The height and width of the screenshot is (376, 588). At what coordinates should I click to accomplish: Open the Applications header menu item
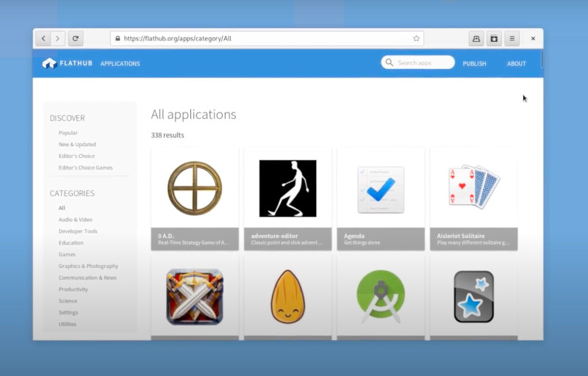(120, 64)
